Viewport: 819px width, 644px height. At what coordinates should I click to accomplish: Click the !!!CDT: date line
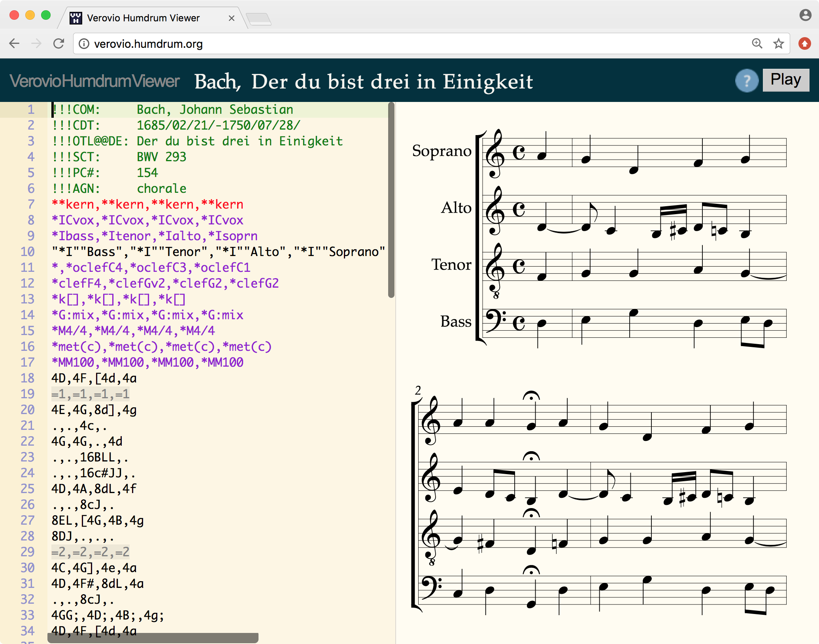[x=176, y=125]
